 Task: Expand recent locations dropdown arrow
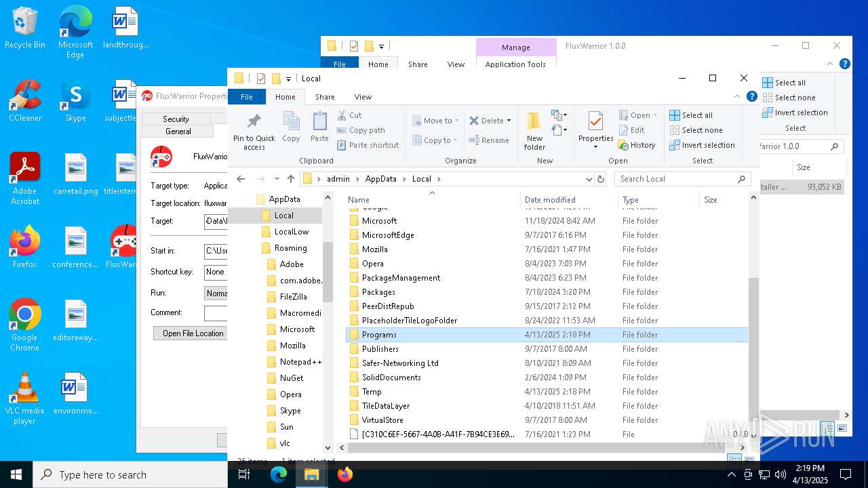point(276,179)
